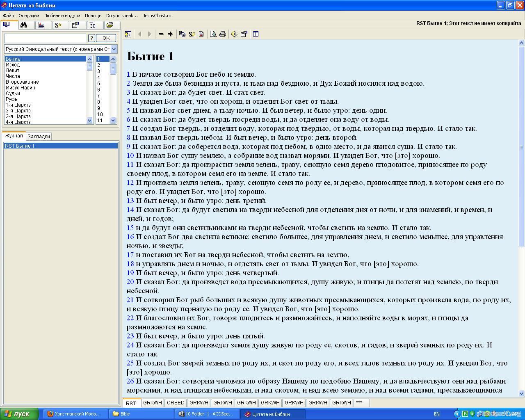This screenshot has height=420, width=525.
Task: Open the Операции menu
Action: pos(29,16)
